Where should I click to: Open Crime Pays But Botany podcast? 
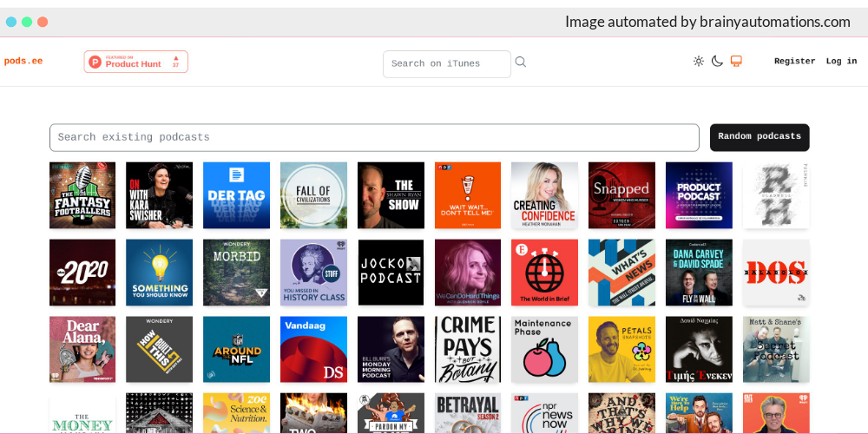[x=468, y=349]
